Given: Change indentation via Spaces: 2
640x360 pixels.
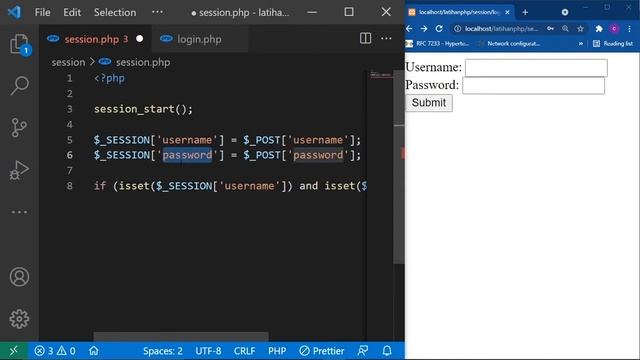Looking at the screenshot, I should [163, 351].
